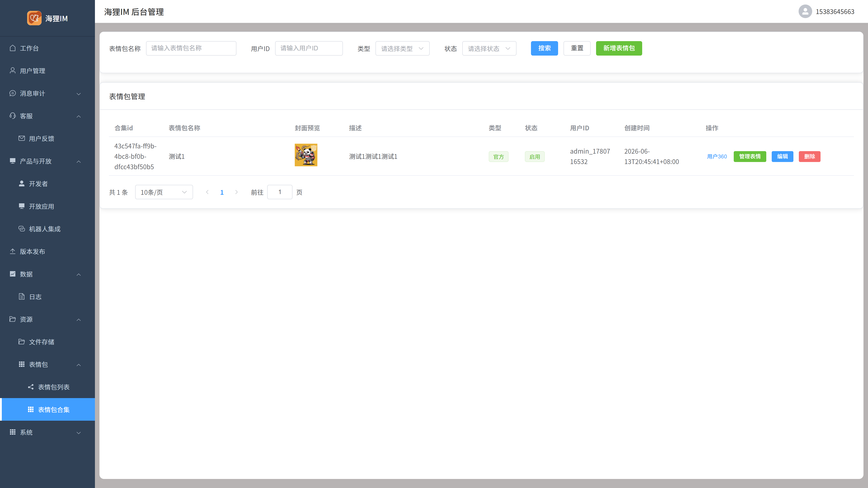Open the 用户360 link
This screenshot has width=868, height=488.
[717, 156]
